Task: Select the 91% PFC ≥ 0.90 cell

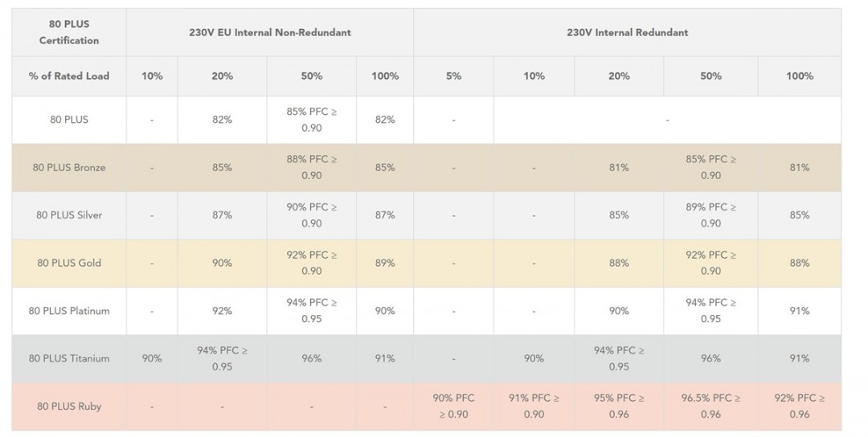Action: [x=534, y=406]
